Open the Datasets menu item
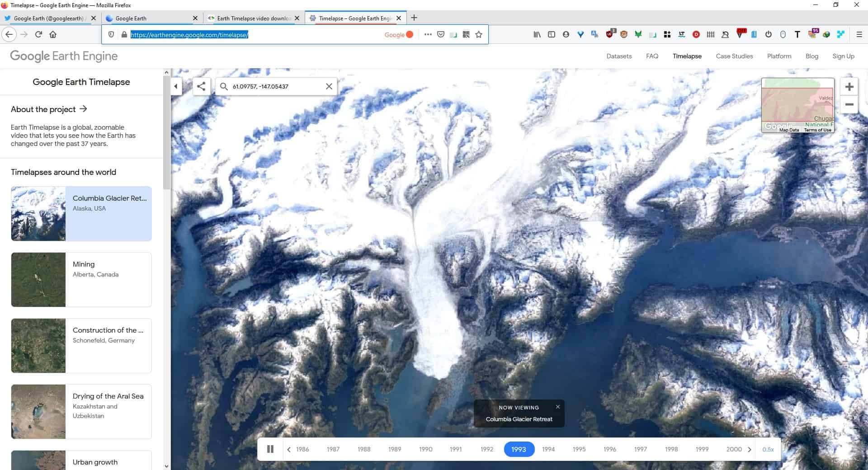The height and width of the screenshot is (470, 868). (619, 56)
